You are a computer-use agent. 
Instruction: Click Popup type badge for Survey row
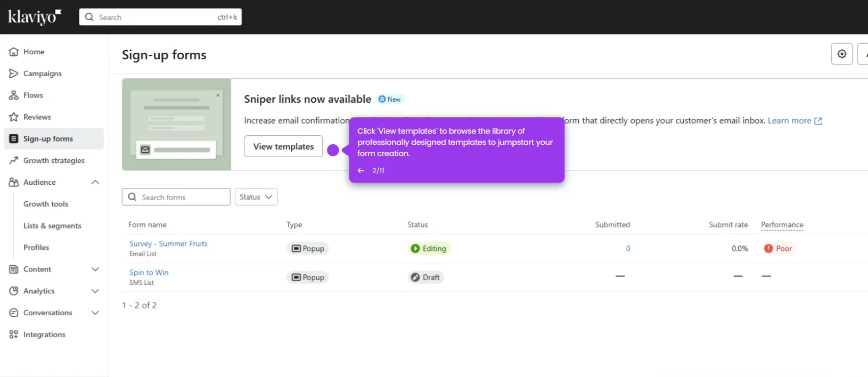(308, 249)
